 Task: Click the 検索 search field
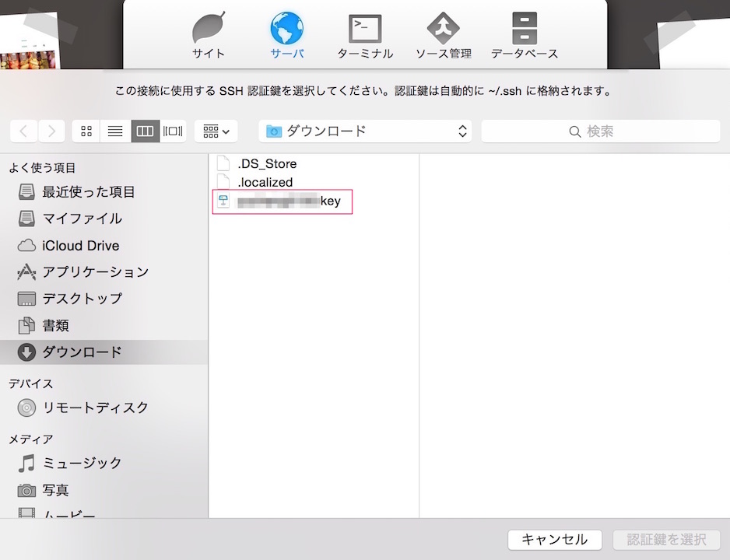coord(601,131)
